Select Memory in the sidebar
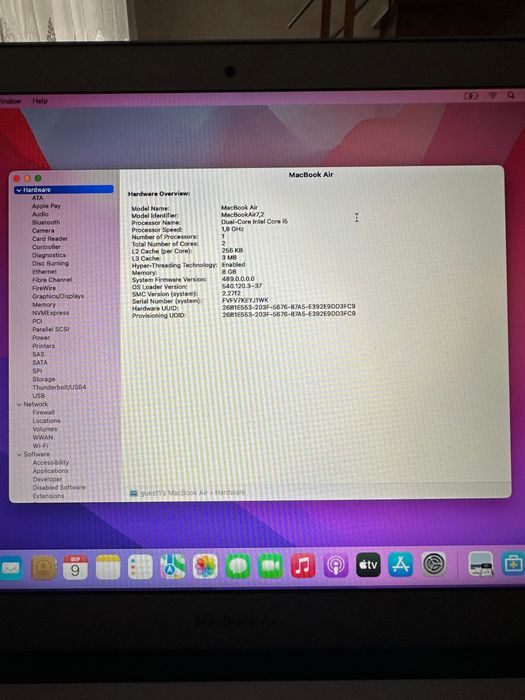Image resolution: width=525 pixels, height=700 pixels. (x=44, y=304)
